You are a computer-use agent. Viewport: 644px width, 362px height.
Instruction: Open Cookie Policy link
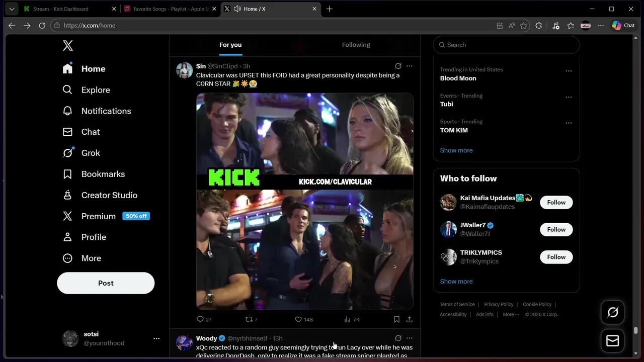(537, 304)
